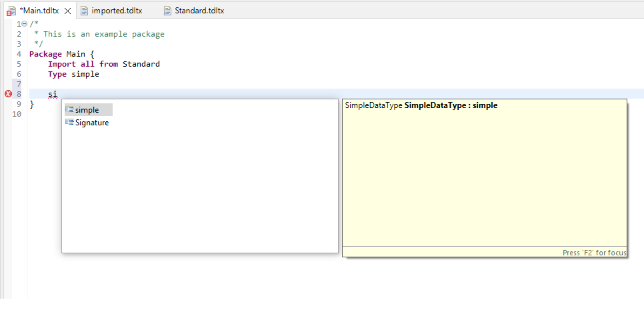The width and height of the screenshot is (644, 328).
Task: Close the Main.tdltx tab
Action: point(68,11)
